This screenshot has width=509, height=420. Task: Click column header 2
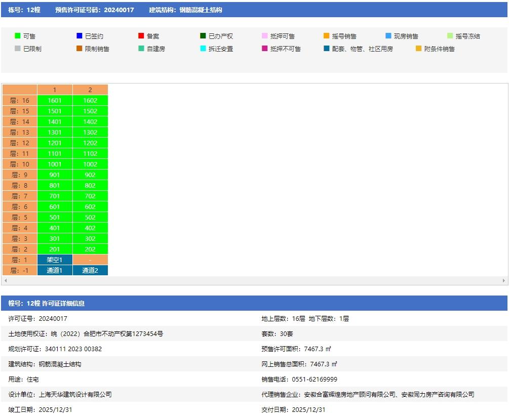coord(90,90)
